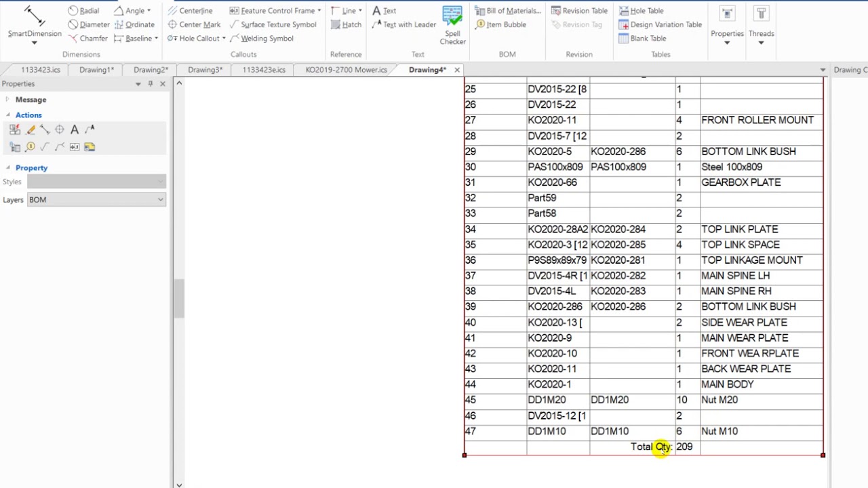
Task: Click the scroll-up arrow beside Properties panel
Action: tap(179, 83)
